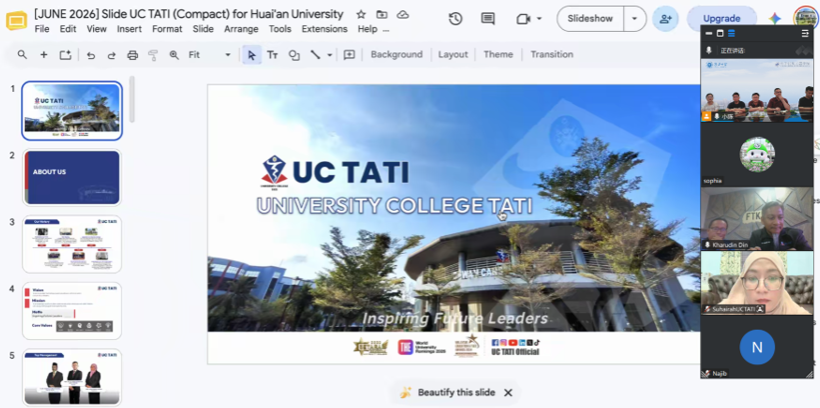Click the Transition button
The height and width of the screenshot is (408, 820).
tap(552, 54)
